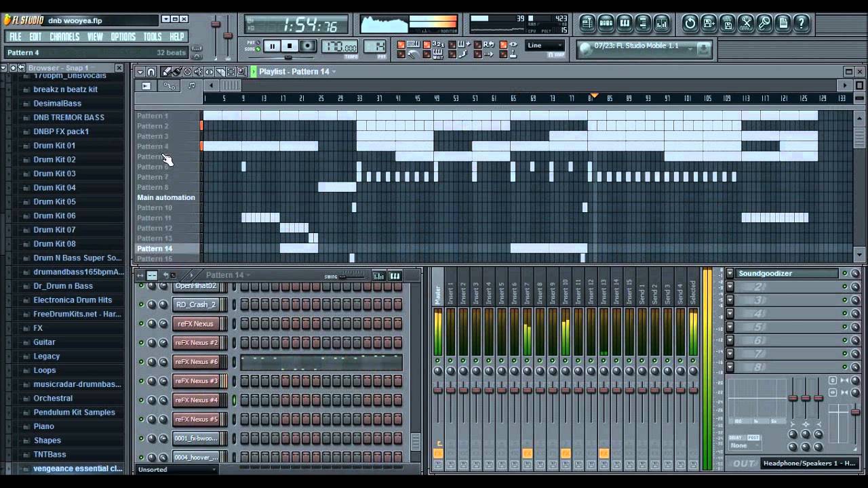Open the EDIT menu

(x=35, y=37)
